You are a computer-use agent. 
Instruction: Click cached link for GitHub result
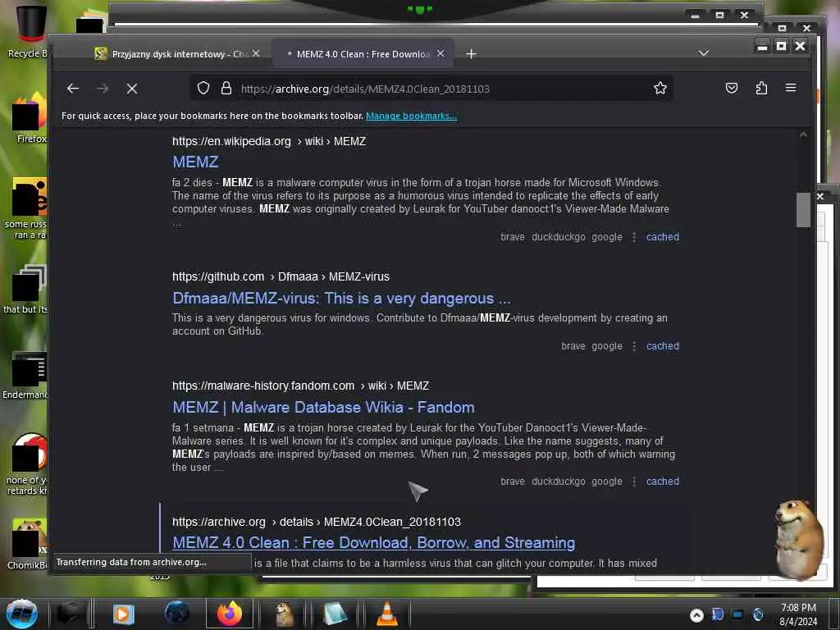[x=662, y=346]
